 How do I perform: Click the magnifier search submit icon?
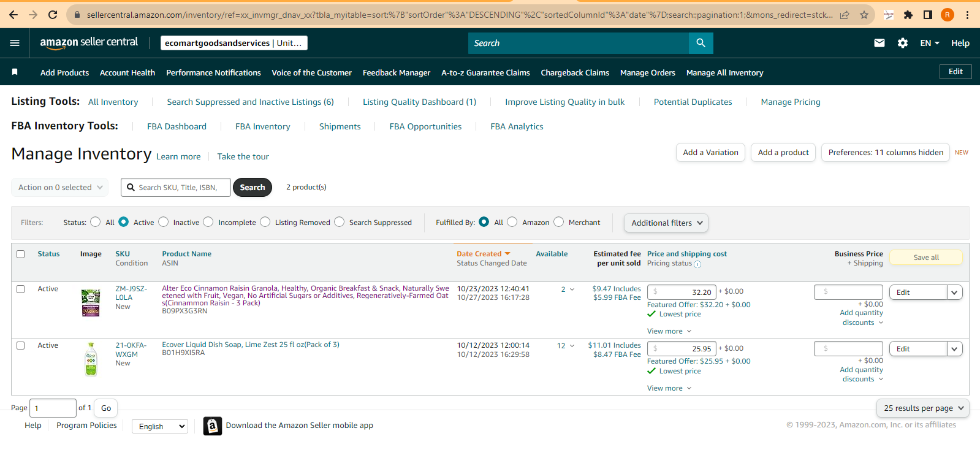click(x=701, y=43)
